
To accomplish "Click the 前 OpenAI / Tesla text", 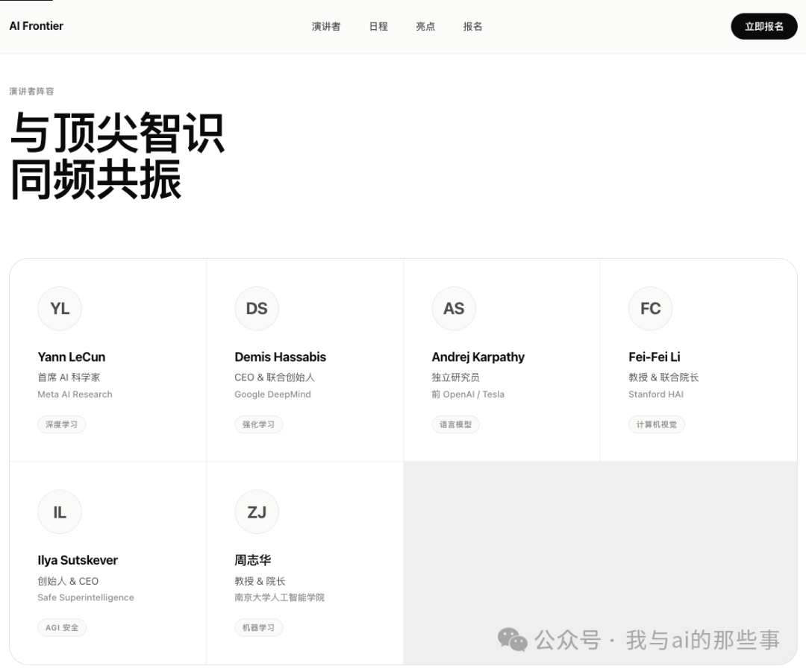I will pyautogui.click(x=468, y=394).
